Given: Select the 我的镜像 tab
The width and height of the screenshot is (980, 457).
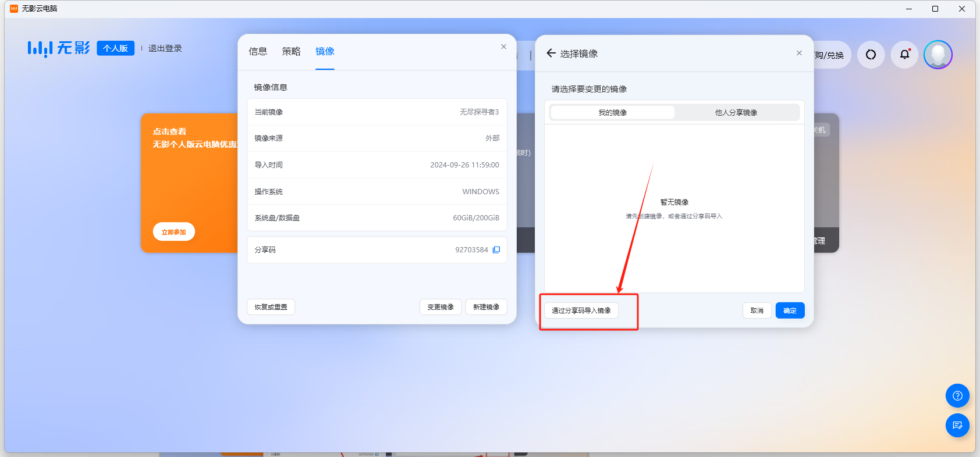Looking at the screenshot, I should point(612,113).
